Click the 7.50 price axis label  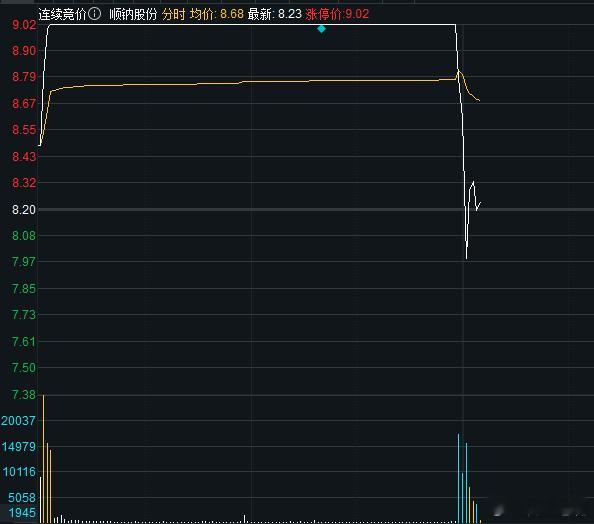coord(24,368)
